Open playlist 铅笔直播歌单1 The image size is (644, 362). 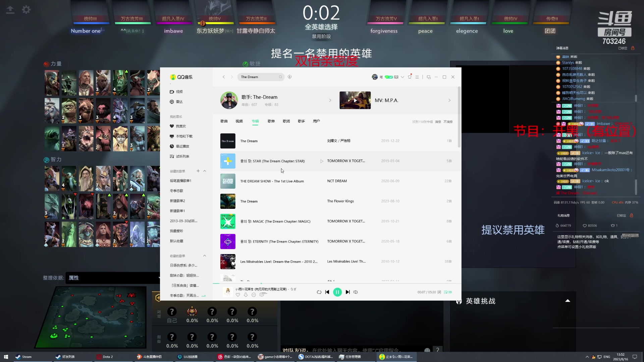[180, 181]
